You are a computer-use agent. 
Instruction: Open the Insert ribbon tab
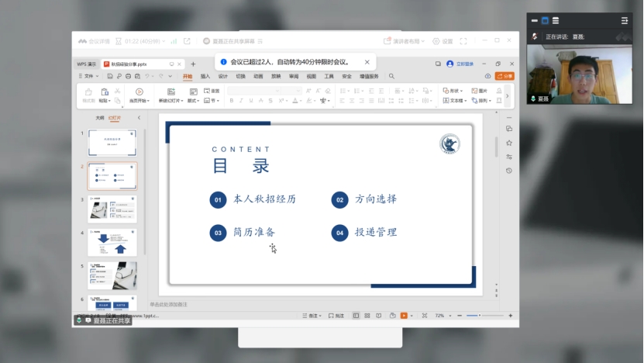(205, 76)
